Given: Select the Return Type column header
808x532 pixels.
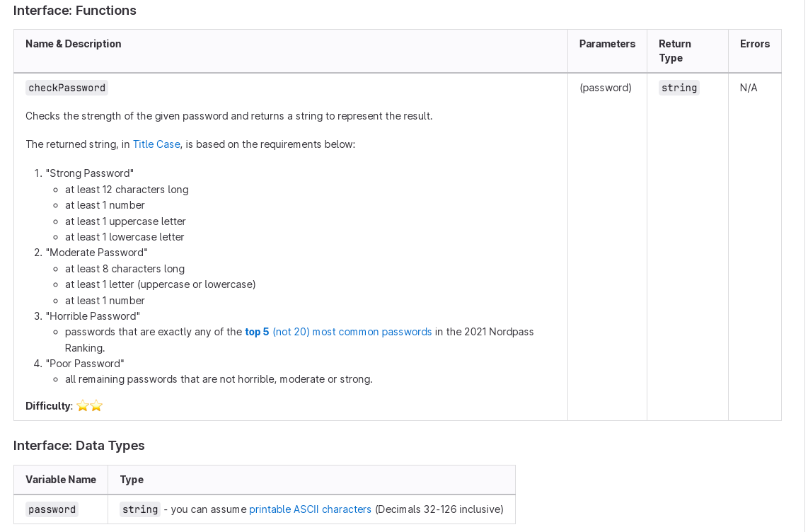Looking at the screenshot, I should coord(674,51).
